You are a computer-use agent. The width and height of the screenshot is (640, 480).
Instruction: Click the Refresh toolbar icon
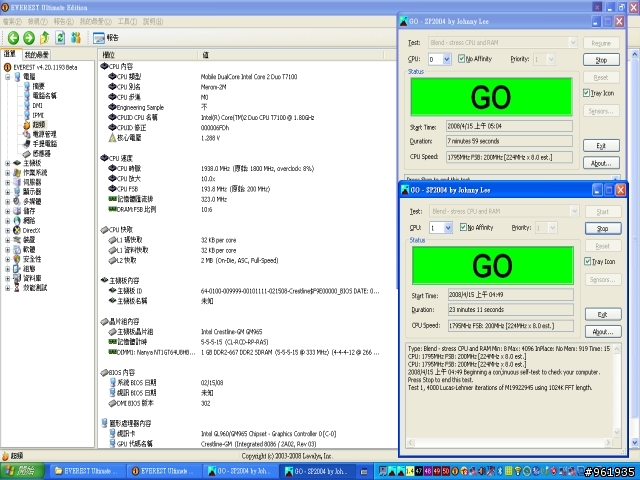click(x=61, y=37)
